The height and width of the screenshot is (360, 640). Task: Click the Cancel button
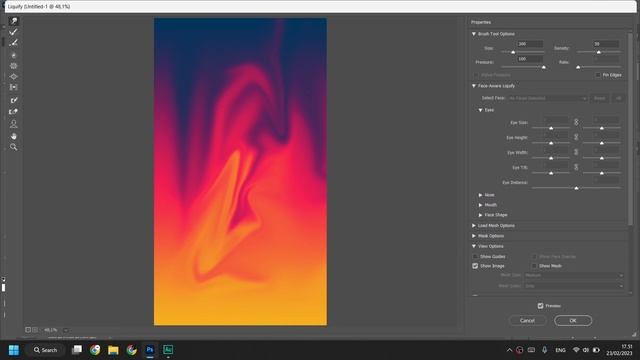(x=527, y=320)
